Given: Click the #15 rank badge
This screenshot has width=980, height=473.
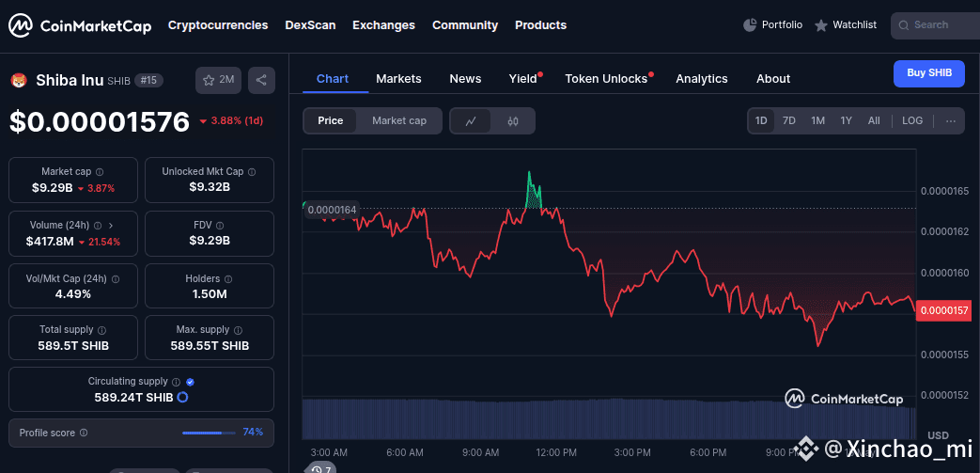Looking at the screenshot, I should (x=149, y=80).
